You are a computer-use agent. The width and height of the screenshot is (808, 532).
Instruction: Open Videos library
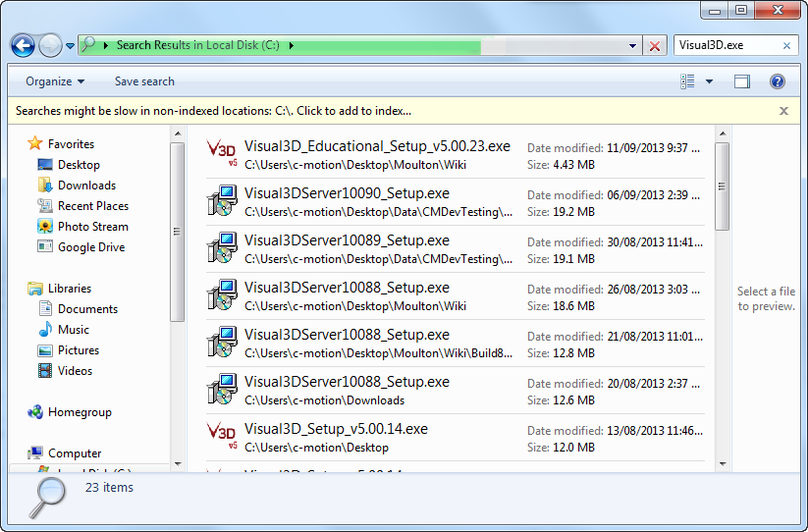click(75, 370)
